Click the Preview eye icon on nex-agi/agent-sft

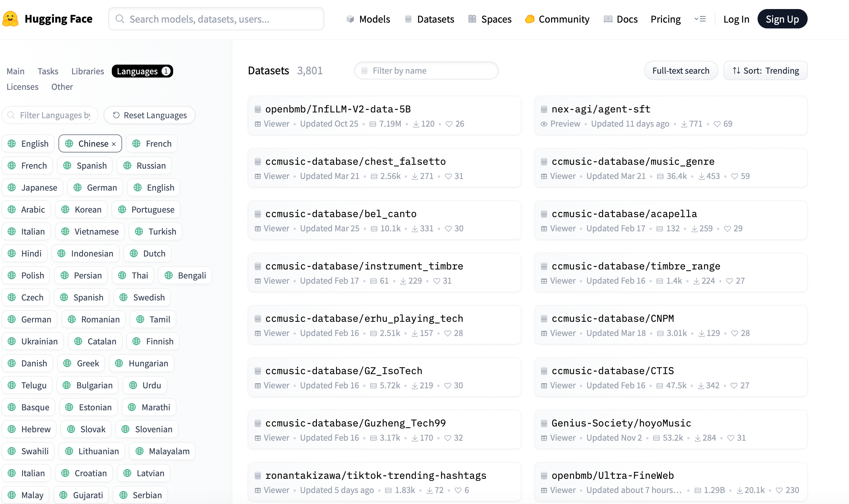[x=544, y=124]
